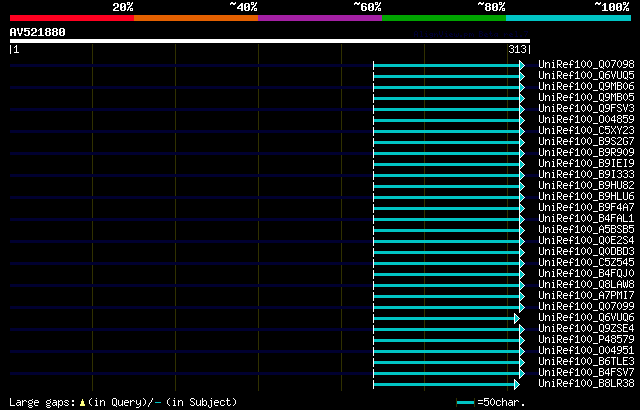Select the UniRef100_A5BSB5 label
This screenshot has width=640, height=410.
tap(586, 230)
